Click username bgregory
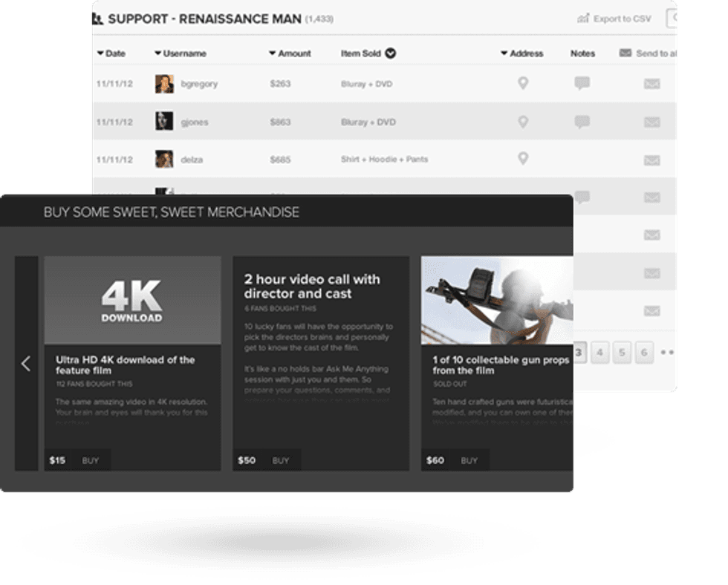The height and width of the screenshot is (585, 728). [x=199, y=84]
